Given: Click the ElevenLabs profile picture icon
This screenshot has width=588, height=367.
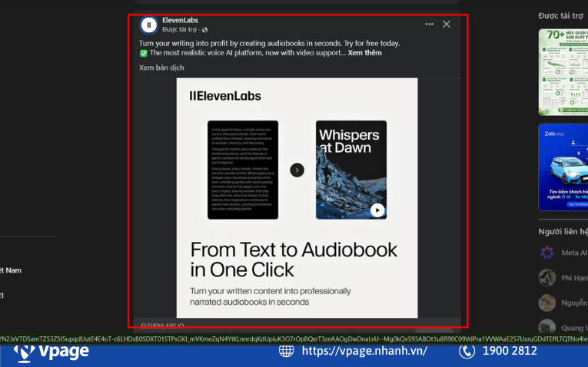Looking at the screenshot, I should pyautogui.click(x=149, y=25).
